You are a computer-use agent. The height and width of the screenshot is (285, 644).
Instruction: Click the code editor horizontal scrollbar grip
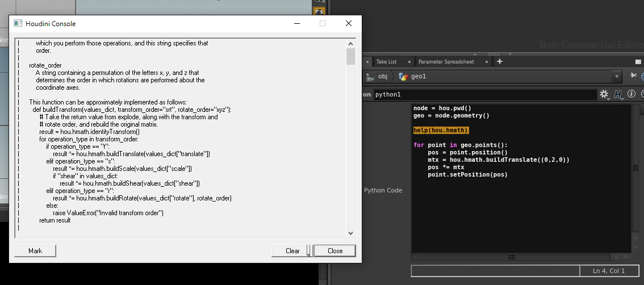(x=511, y=257)
